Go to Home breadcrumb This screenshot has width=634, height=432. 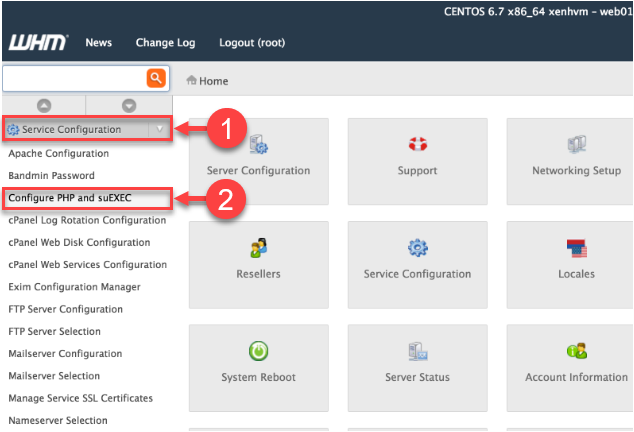pyautogui.click(x=213, y=81)
